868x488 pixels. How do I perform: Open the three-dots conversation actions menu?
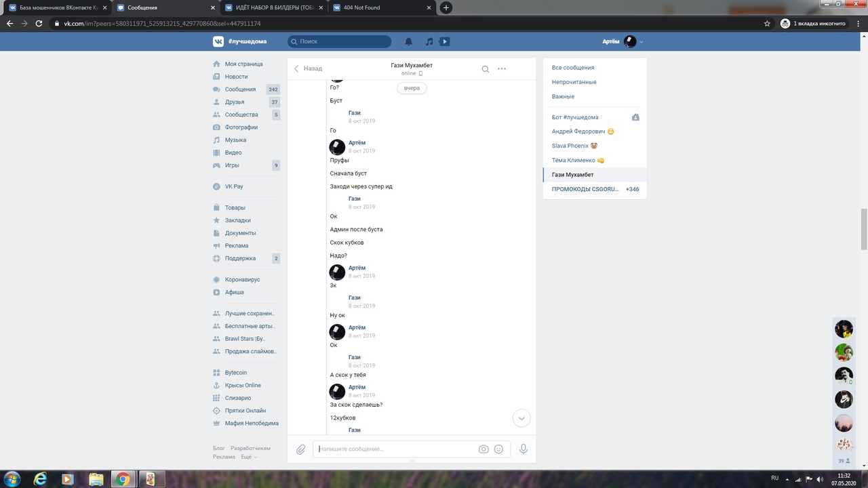(502, 68)
